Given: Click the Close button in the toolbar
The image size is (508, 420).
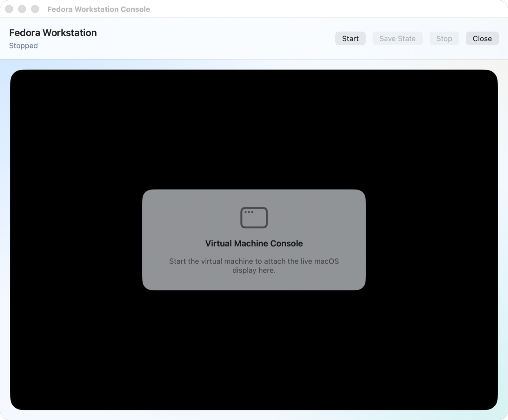Looking at the screenshot, I should [482, 38].
